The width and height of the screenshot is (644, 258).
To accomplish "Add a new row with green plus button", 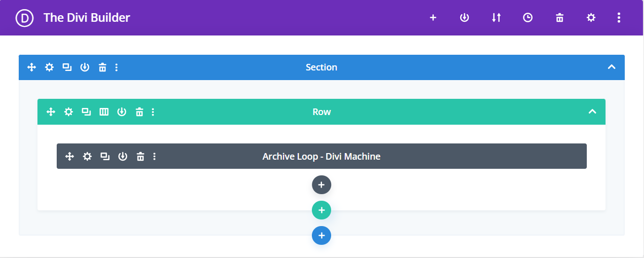I will click(321, 210).
